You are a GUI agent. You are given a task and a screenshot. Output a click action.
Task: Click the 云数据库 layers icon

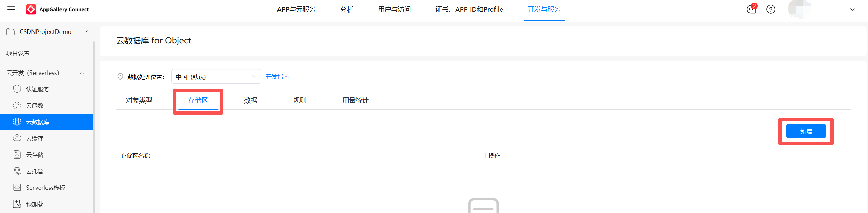click(17, 122)
